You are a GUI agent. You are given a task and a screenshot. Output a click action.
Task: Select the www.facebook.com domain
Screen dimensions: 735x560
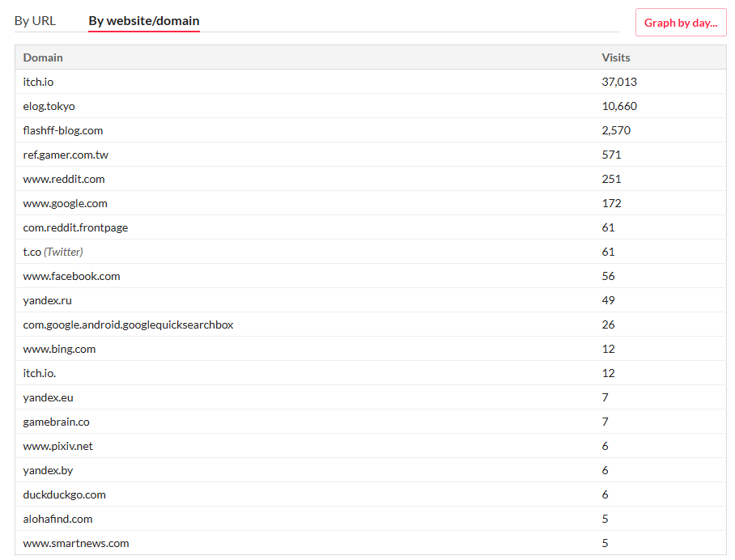point(71,276)
